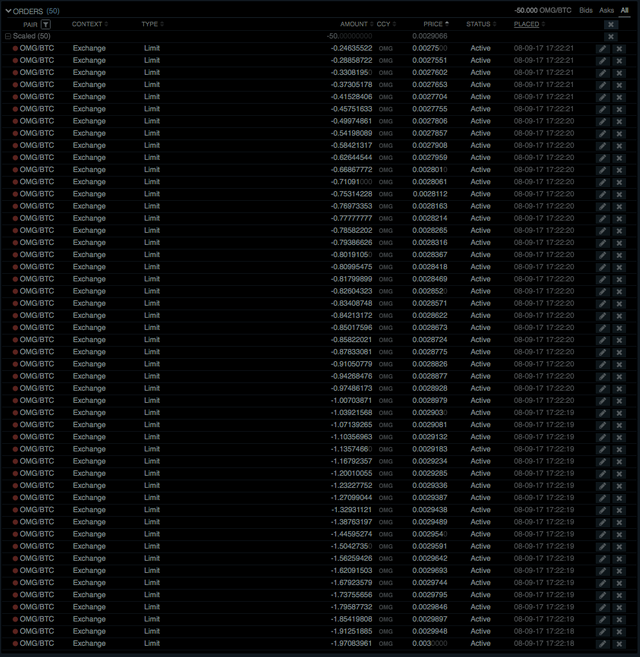Cancel the order priced 0.0028418

619,268
